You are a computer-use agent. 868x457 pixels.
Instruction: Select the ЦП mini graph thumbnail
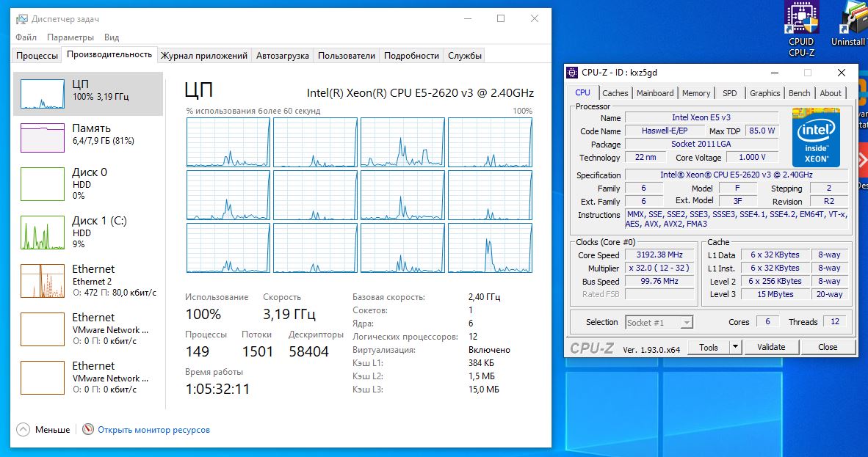coord(43,93)
